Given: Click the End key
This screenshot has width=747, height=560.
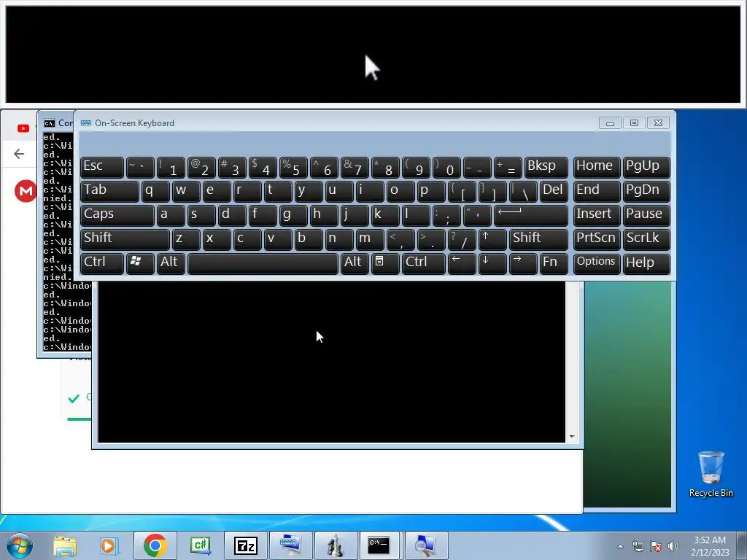Looking at the screenshot, I should (597, 191).
